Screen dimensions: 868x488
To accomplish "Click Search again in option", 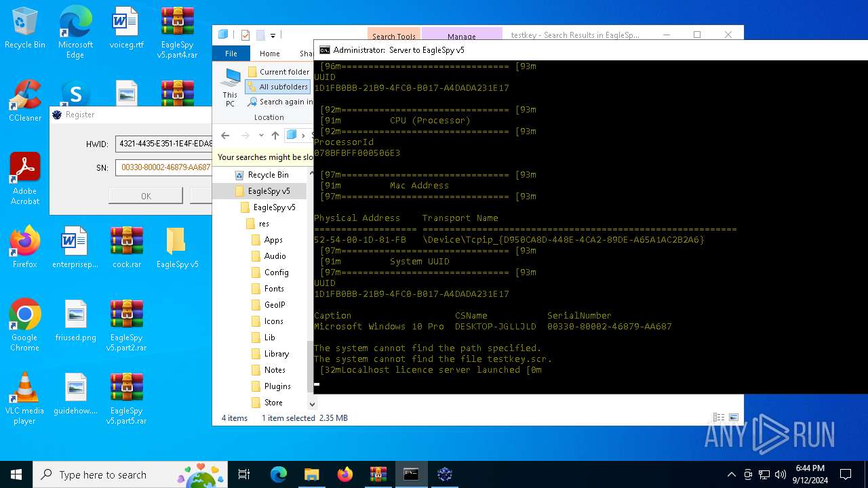I will point(281,102).
